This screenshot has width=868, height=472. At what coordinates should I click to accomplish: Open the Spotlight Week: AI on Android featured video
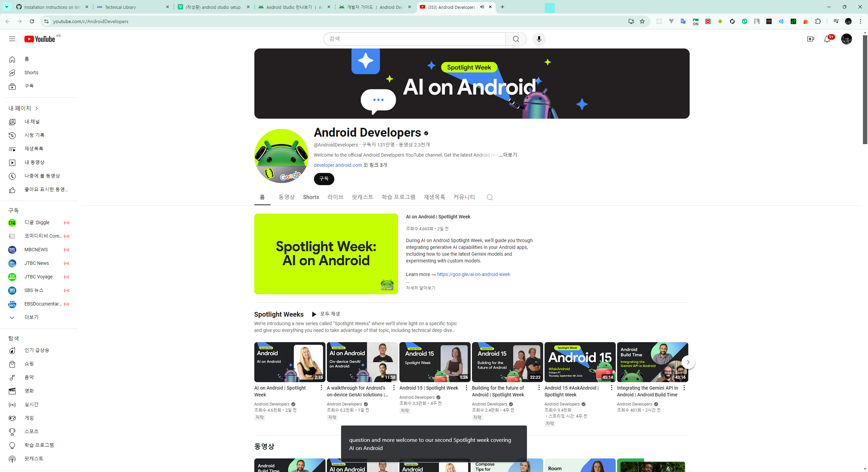326,254
